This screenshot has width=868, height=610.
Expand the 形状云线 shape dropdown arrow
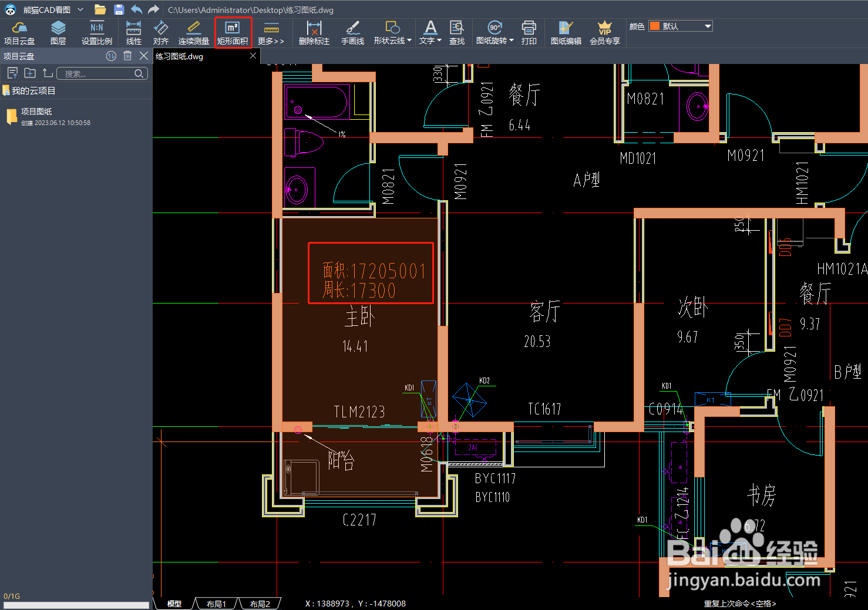click(409, 41)
